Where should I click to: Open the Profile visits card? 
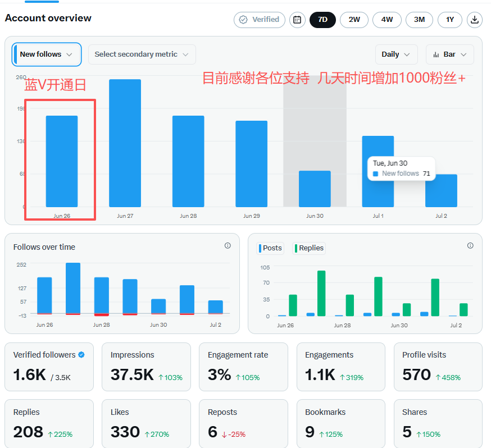pos(438,367)
